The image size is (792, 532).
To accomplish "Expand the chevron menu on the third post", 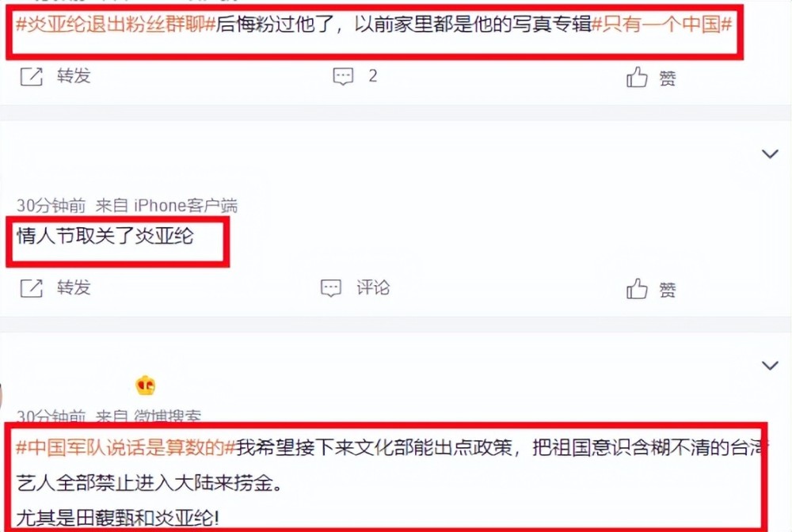I will point(770,365).
